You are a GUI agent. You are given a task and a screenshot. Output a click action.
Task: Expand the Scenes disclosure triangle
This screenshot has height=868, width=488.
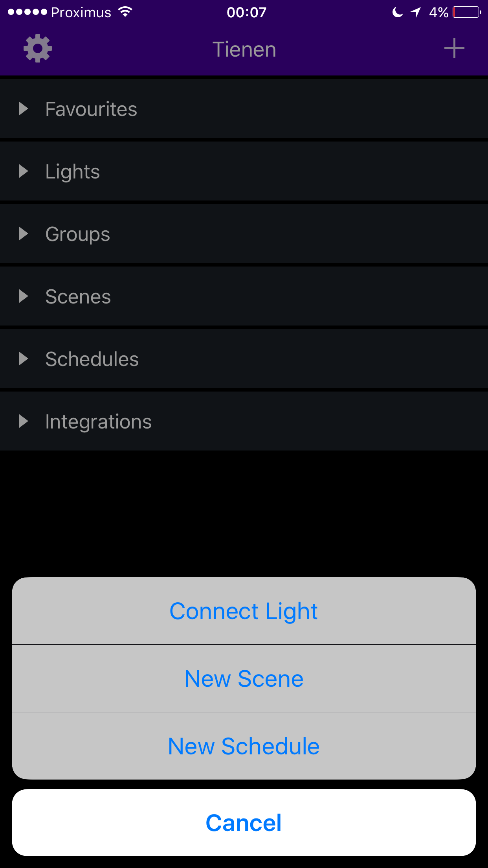[x=24, y=296]
